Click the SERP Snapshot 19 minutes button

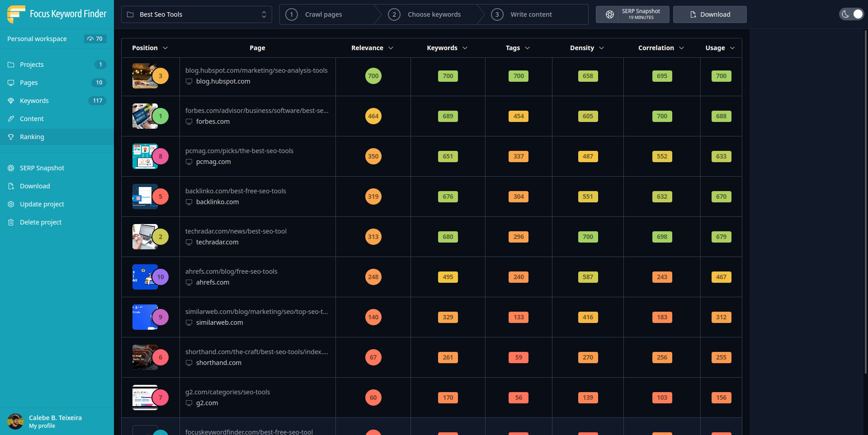(x=632, y=14)
